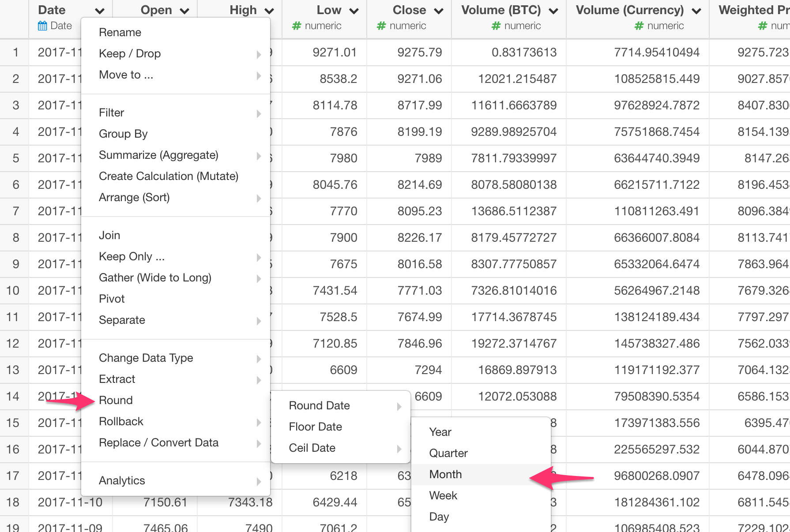Select Gather (Wide to Long)
This screenshot has width=790, height=532.
(176, 277)
